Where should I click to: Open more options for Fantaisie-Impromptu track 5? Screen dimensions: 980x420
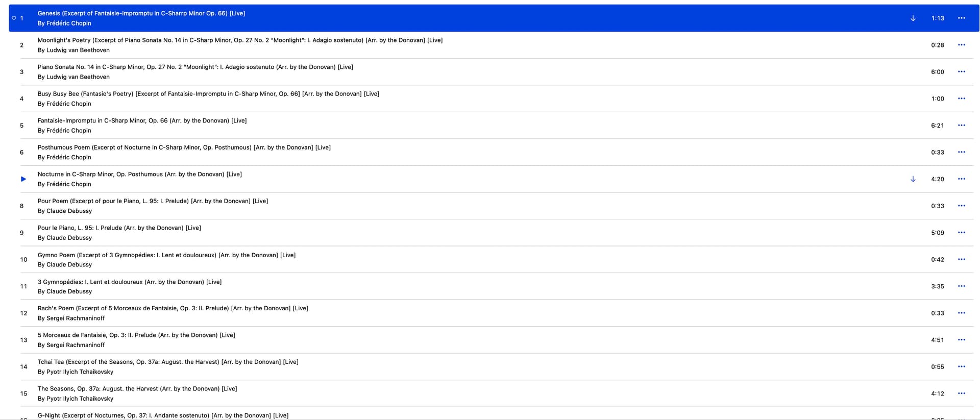(x=961, y=126)
